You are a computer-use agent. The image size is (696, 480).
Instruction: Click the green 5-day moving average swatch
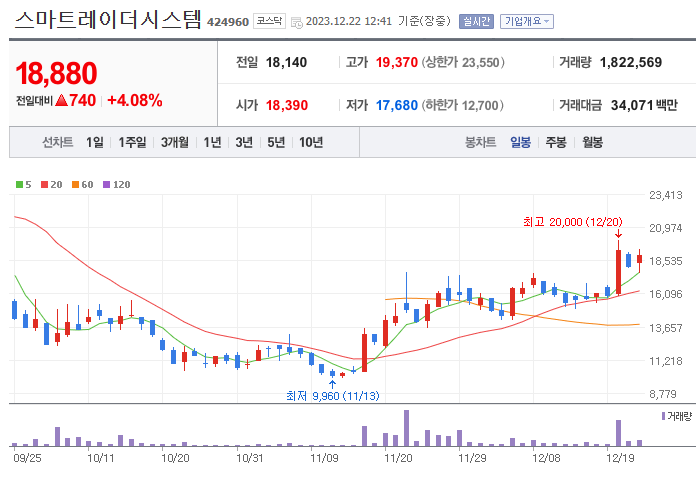coord(19,184)
